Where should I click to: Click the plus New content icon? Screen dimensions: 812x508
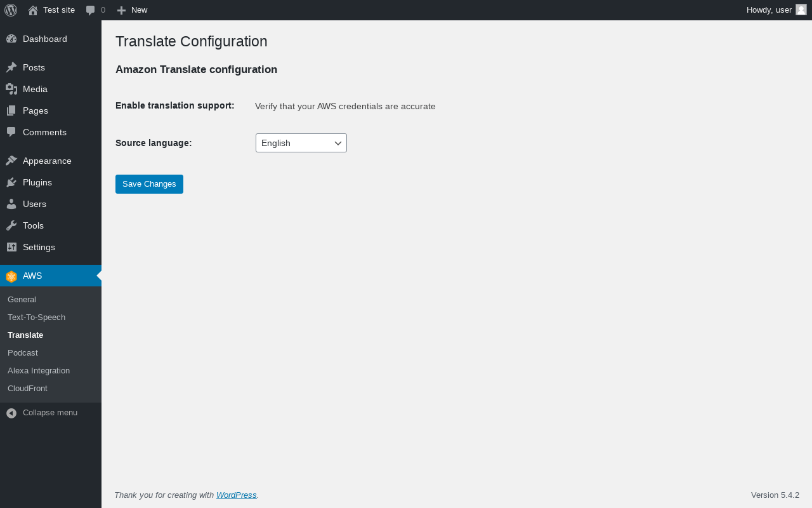tap(121, 10)
